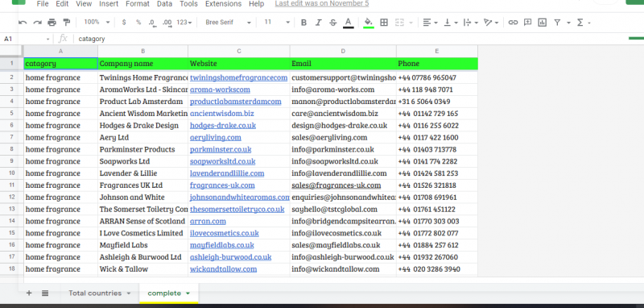Open the hodges-drake.co.uk link
The image size is (644, 308).
pyautogui.click(x=223, y=126)
